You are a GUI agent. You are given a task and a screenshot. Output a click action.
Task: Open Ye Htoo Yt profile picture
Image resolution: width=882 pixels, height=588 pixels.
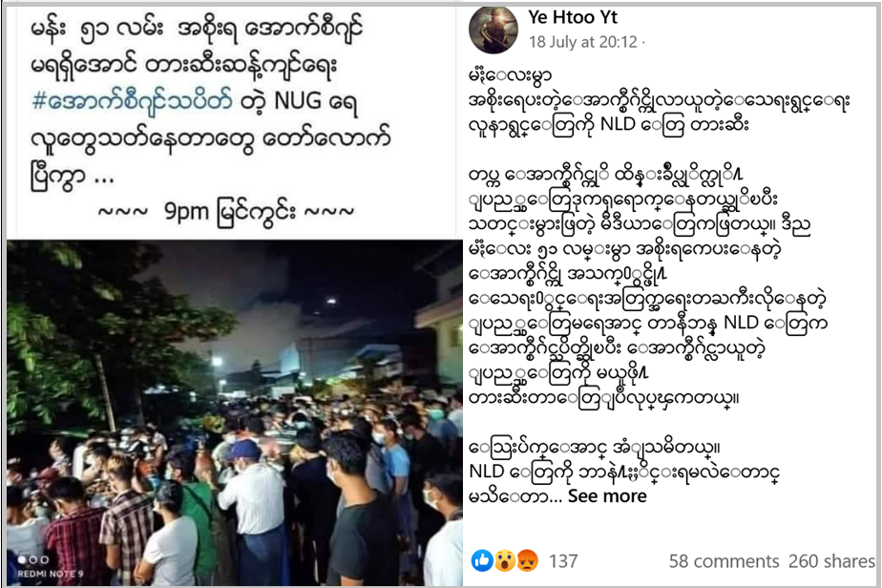tap(493, 31)
